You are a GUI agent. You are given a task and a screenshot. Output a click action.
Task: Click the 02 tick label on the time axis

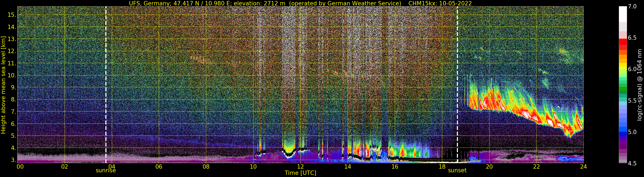point(65,166)
